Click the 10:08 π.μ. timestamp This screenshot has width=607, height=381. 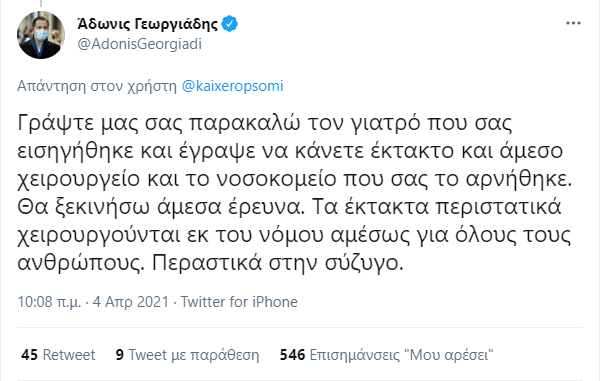49,302
